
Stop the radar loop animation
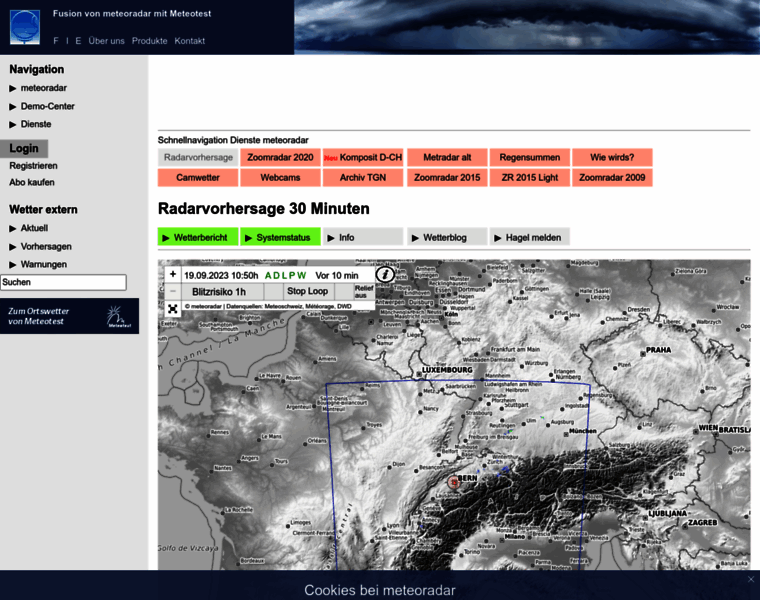(x=307, y=291)
